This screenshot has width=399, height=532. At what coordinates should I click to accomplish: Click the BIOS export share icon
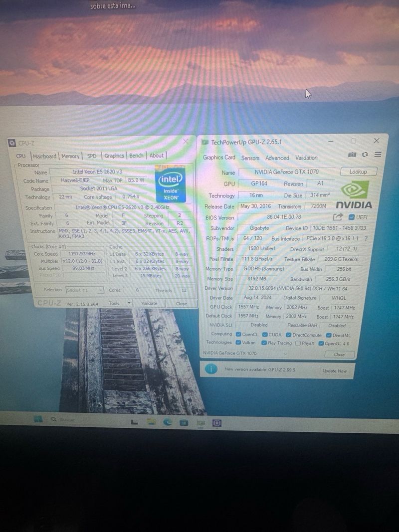(x=338, y=217)
